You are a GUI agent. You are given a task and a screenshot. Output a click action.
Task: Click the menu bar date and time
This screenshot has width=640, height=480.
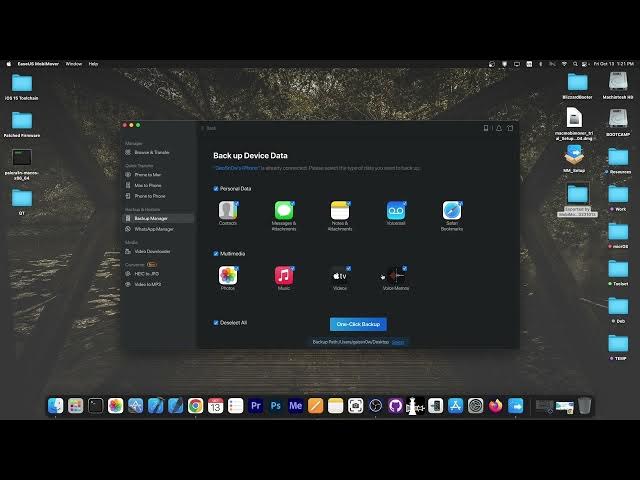coord(613,64)
